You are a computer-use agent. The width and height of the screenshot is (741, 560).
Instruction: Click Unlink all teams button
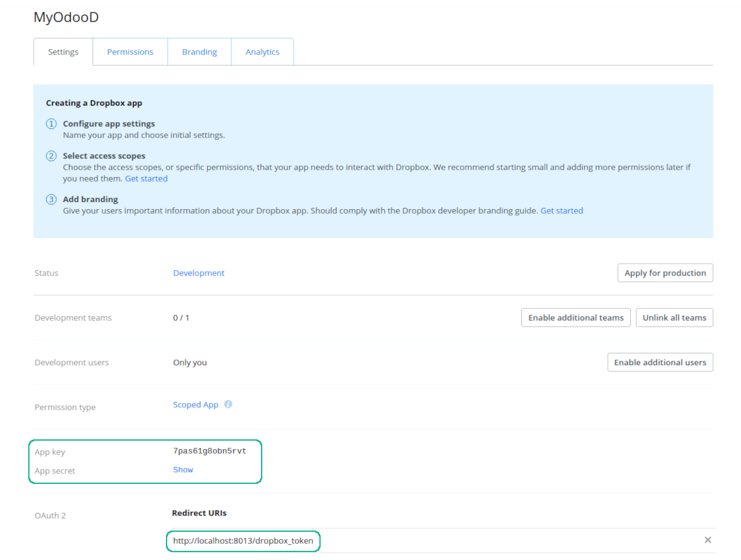tap(674, 317)
